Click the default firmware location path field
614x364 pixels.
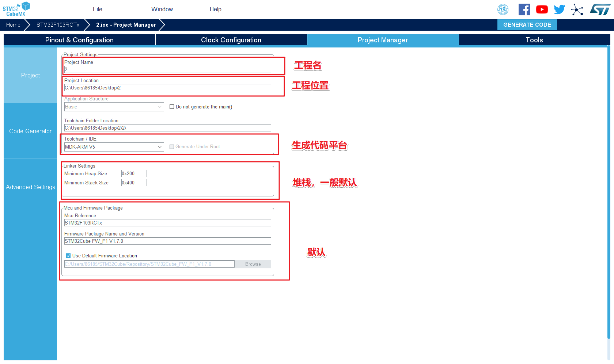[x=149, y=264]
